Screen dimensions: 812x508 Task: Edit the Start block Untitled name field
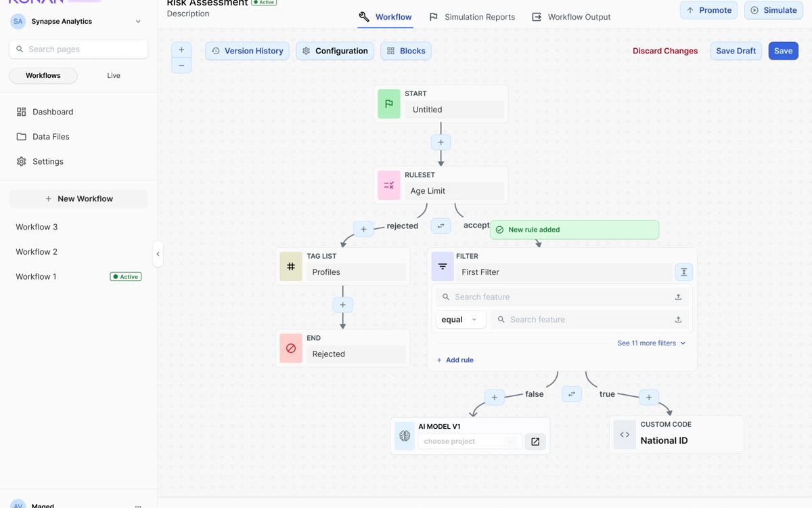(x=455, y=110)
